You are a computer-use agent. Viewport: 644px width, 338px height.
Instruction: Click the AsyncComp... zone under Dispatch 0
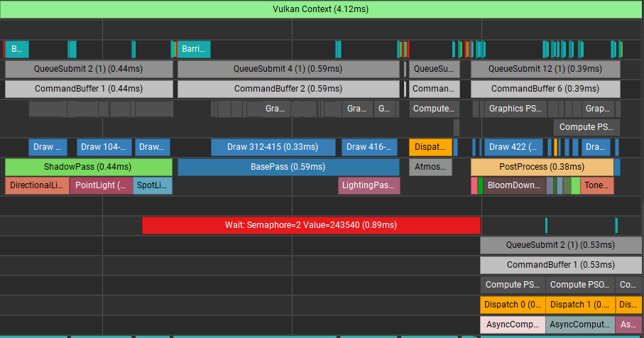point(513,325)
